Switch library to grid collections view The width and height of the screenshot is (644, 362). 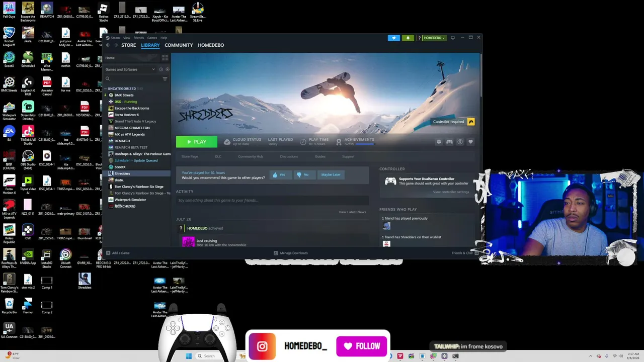point(165,58)
